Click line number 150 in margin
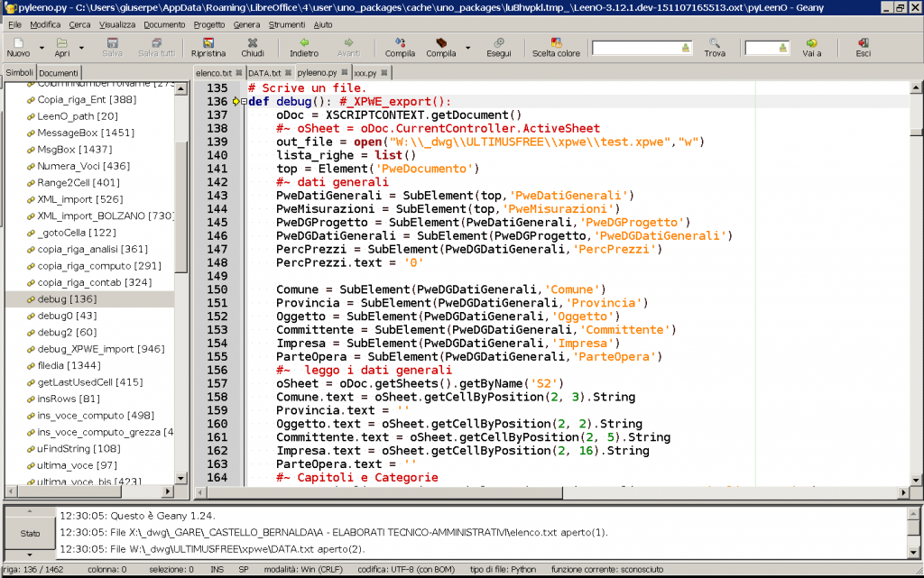Screen dimensions: 924x578 (217, 289)
